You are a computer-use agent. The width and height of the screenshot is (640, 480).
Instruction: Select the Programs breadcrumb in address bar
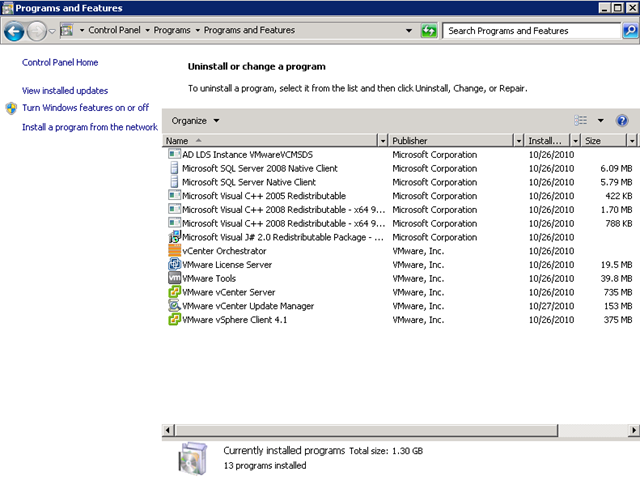click(x=174, y=31)
